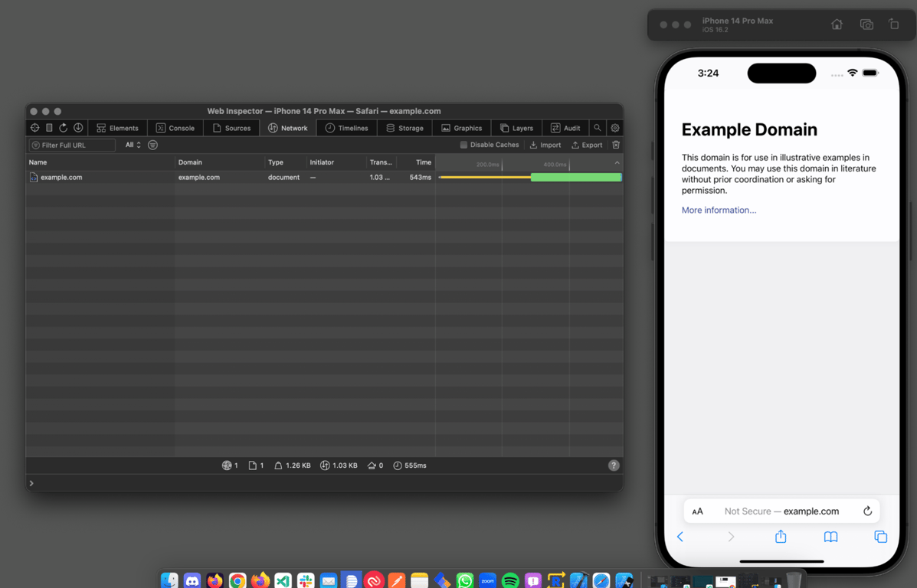Activate the element selection crosshair icon
Viewport: 917px width, 588px height.
click(34, 128)
